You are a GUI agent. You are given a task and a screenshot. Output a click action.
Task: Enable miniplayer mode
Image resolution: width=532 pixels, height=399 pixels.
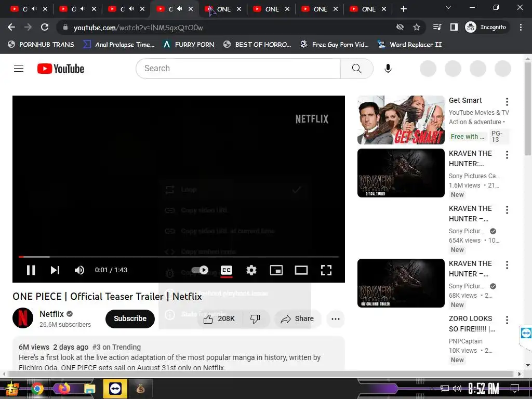click(276, 270)
